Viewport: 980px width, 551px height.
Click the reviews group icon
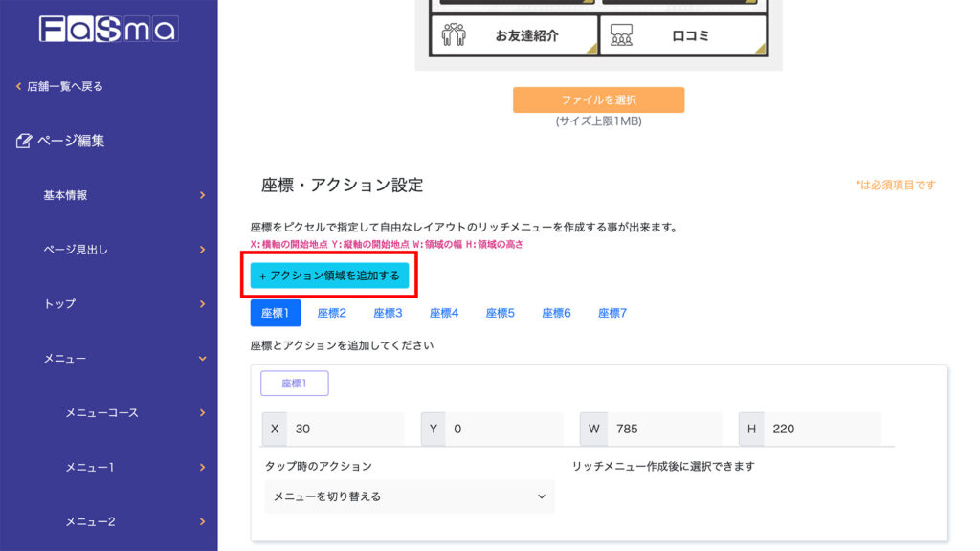pyautogui.click(x=623, y=35)
